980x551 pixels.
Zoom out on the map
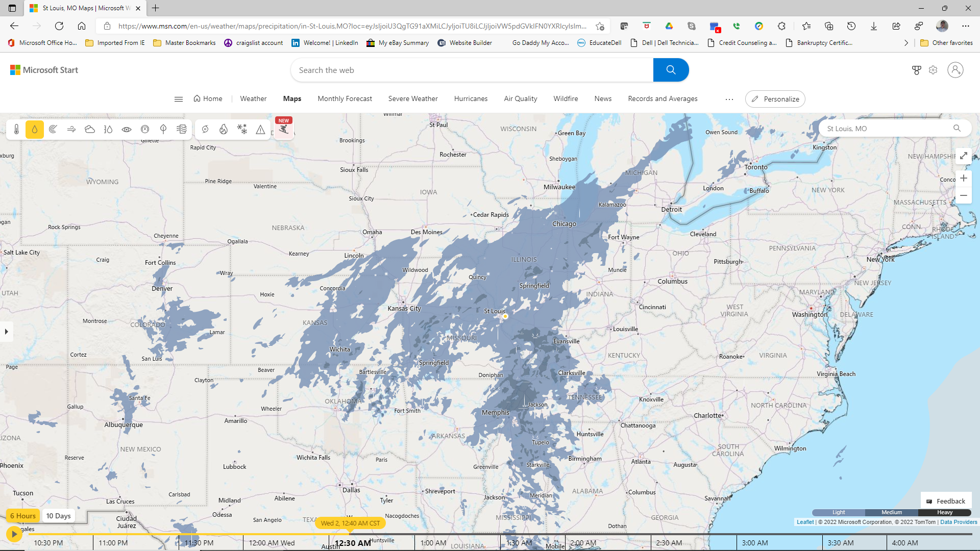click(964, 195)
